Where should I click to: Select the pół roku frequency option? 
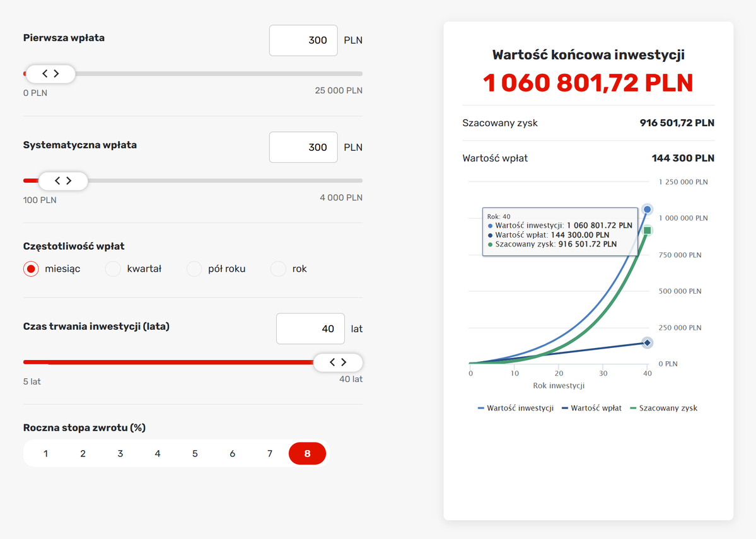tap(194, 269)
